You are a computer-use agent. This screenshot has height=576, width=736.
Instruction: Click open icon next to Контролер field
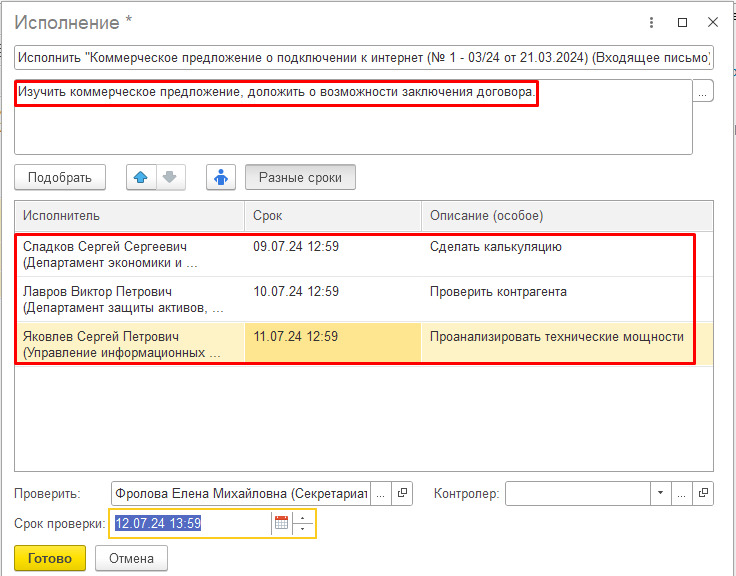(x=704, y=493)
